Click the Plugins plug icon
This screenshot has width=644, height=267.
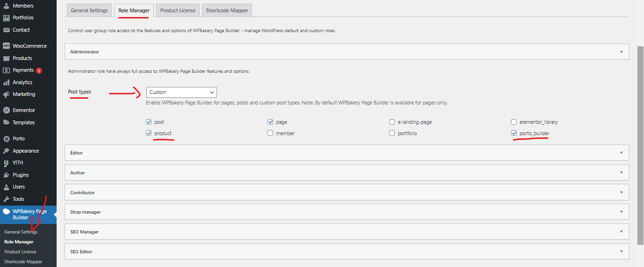(x=7, y=175)
